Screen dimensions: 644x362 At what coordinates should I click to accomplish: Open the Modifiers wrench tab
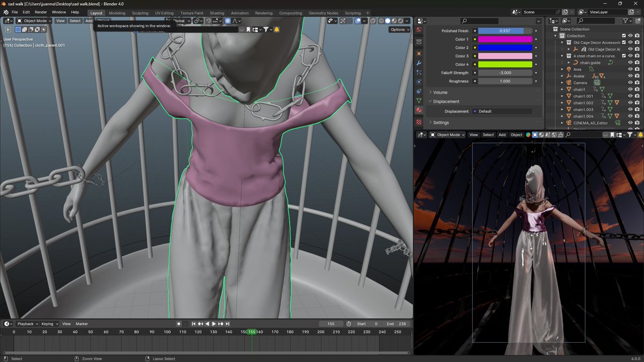click(x=419, y=63)
